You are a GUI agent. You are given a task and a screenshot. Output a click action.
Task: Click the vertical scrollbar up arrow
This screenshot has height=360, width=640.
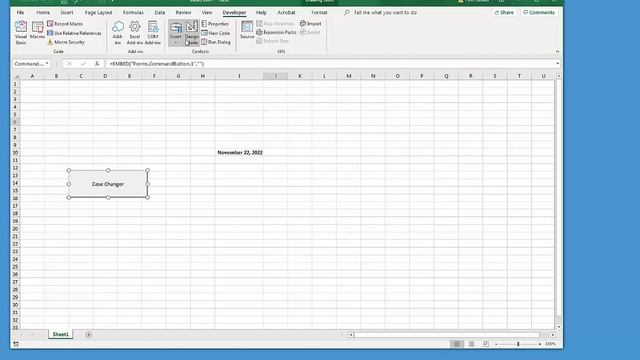(x=559, y=76)
